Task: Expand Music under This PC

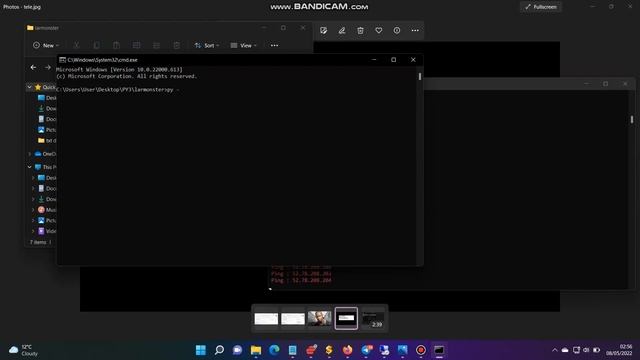Action: 33,210
